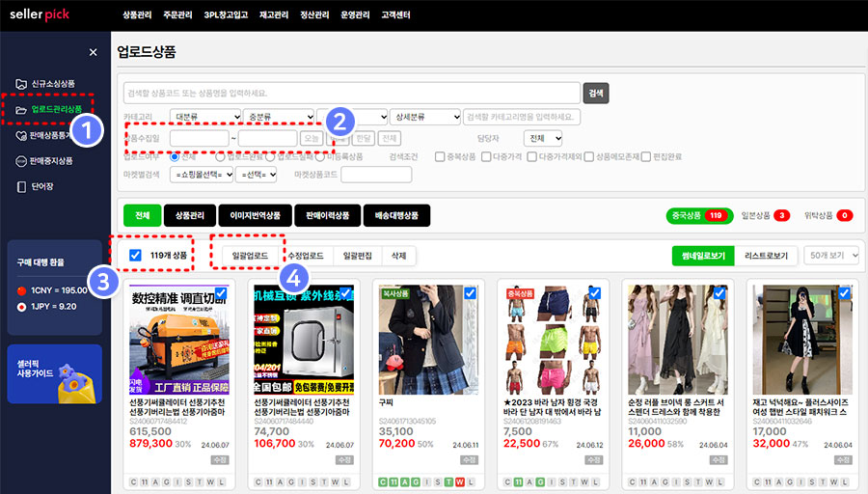Toggle the select-all 119개 상품 checkbox

coord(135,256)
